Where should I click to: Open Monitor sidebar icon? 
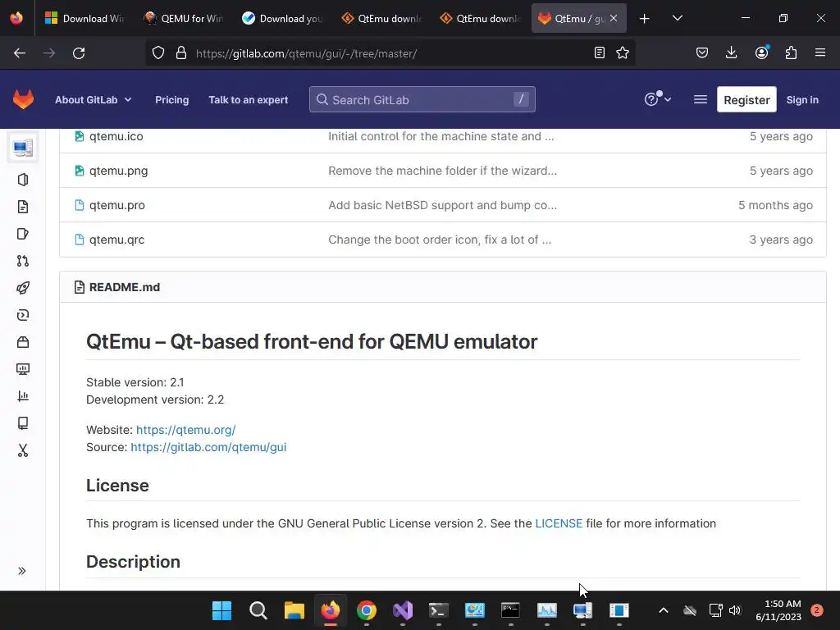pos(23,369)
